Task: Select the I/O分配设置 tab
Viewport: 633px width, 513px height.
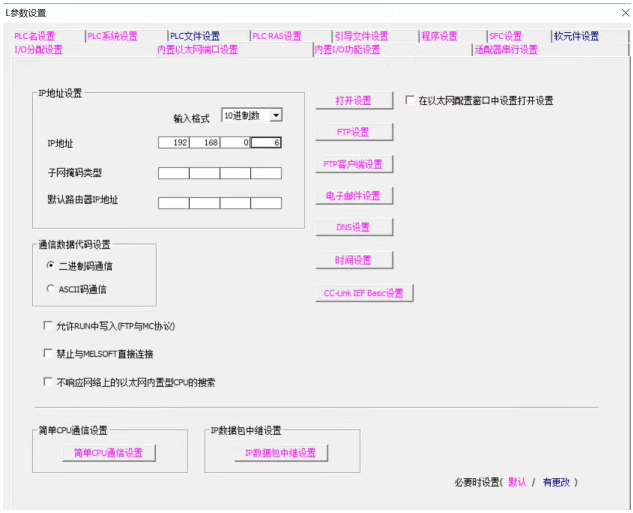Action: point(38,49)
